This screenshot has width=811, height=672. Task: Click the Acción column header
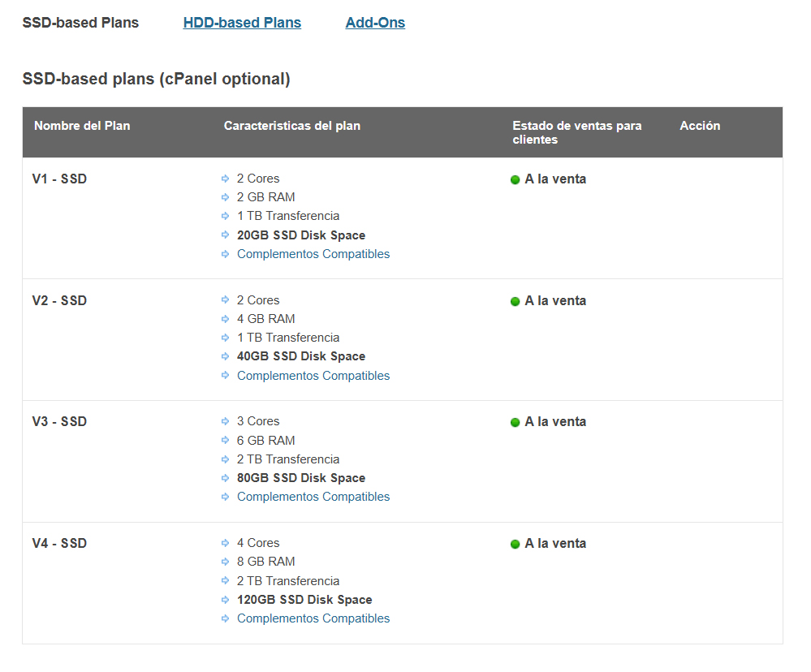(700, 126)
